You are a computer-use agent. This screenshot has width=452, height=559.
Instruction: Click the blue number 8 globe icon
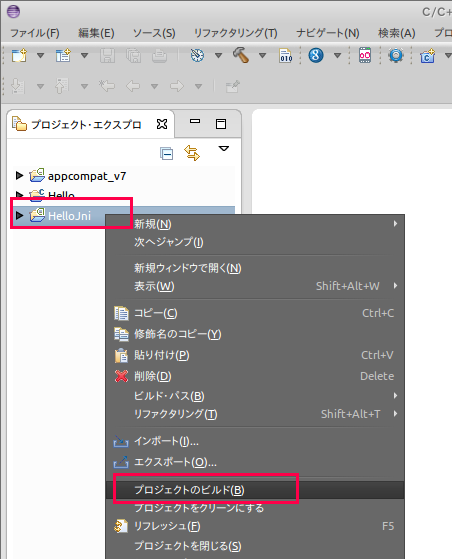316,55
